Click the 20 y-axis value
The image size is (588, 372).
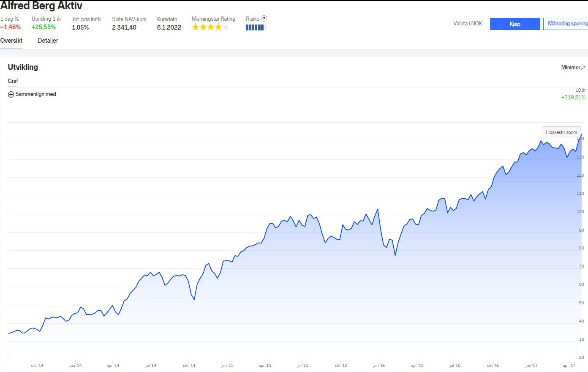pyautogui.click(x=582, y=358)
